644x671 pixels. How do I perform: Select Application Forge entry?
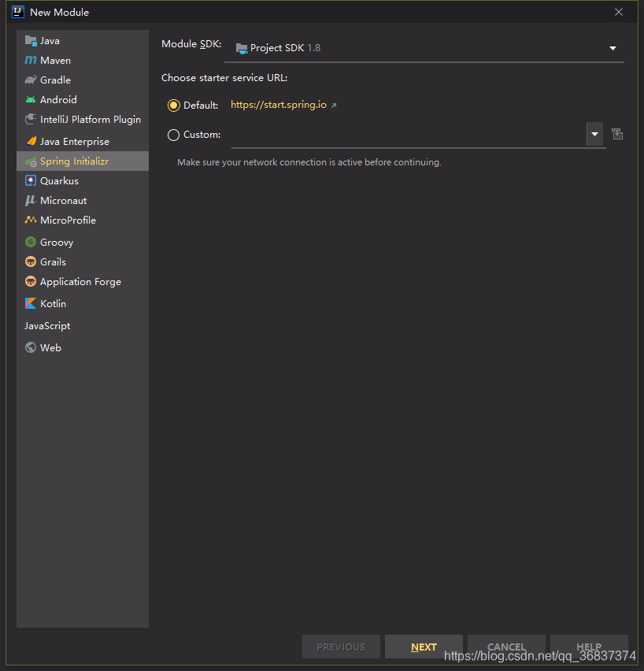coord(83,281)
